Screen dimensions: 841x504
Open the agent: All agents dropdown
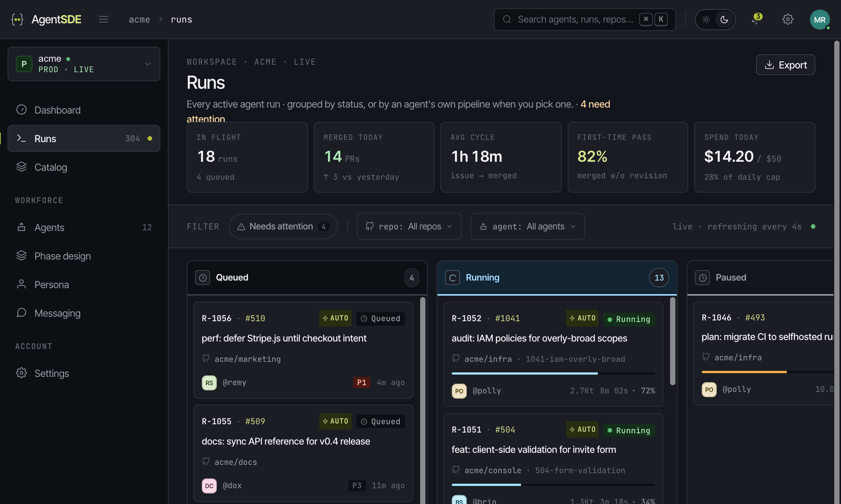[x=527, y=226]
